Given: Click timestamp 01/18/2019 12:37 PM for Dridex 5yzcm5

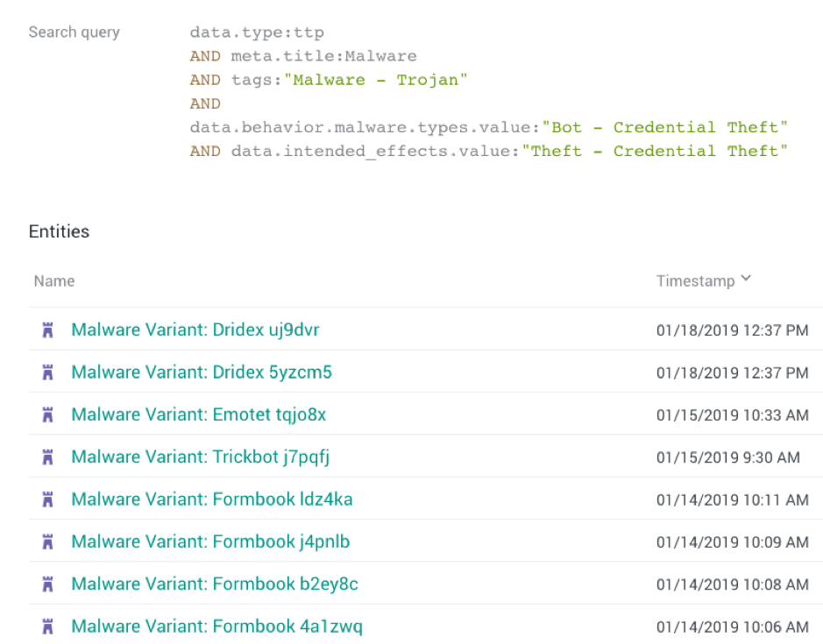Looking at the screenshot, I should point(732,372).
